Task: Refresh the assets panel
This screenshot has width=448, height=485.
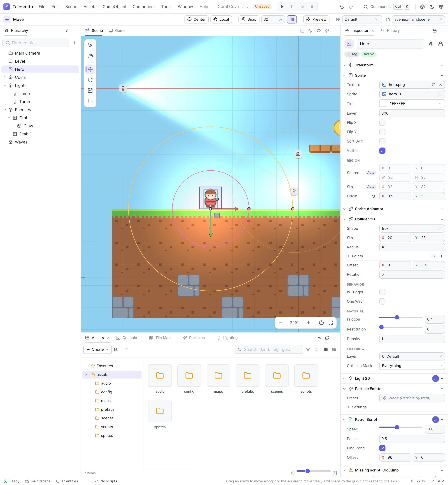Action: 327,338
